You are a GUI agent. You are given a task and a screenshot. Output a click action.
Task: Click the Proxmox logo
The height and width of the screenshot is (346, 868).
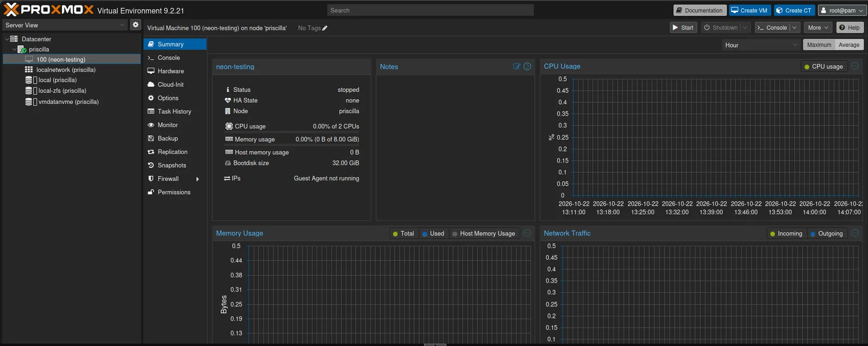(x=49, y=10)
